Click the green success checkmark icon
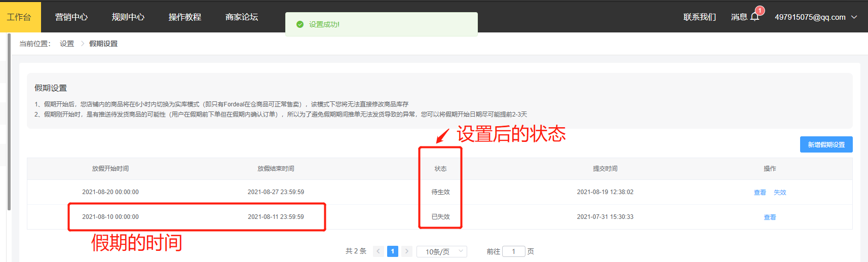The image size is (868, 262). (300, 24)
